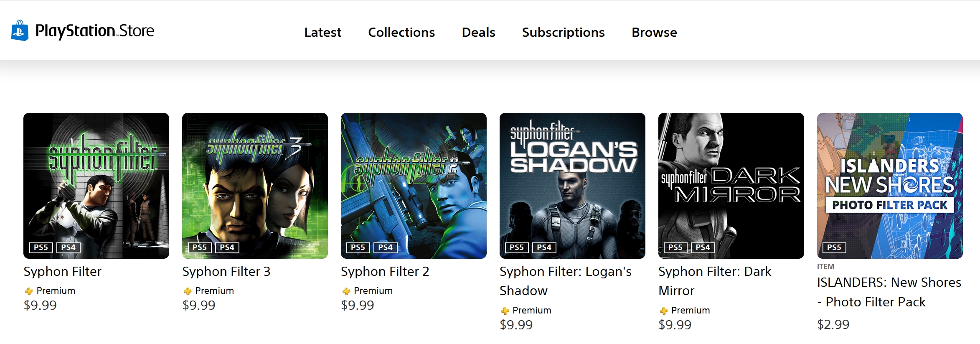Open the Latest menu tab
Image resolution: width=980 pixels, height=344 pixels.
click(x=322, y=32)
